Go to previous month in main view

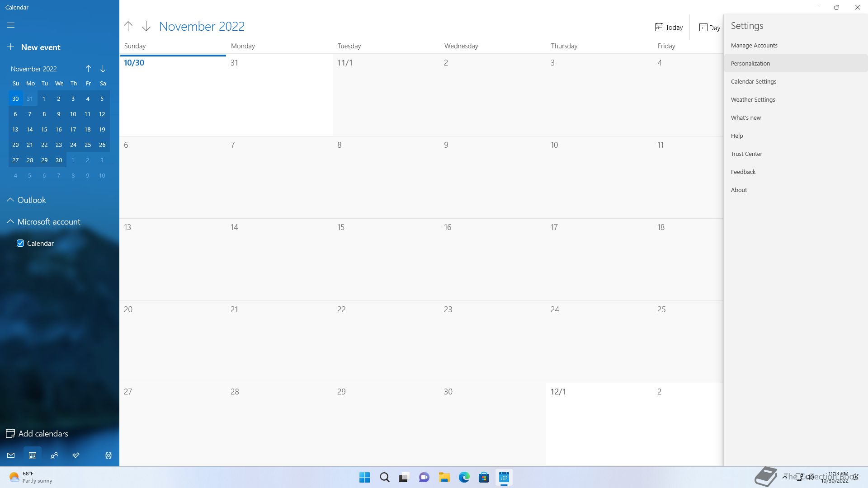pos(128,26)
